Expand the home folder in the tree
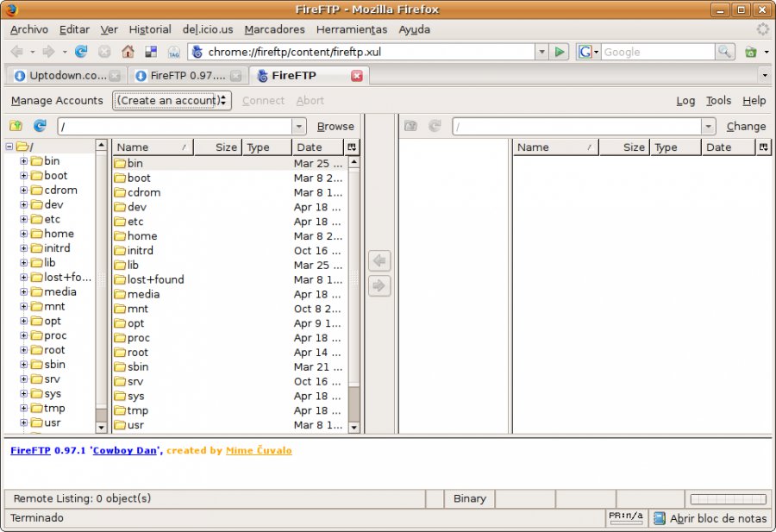The image size is (776, 532). coord(23,234)
